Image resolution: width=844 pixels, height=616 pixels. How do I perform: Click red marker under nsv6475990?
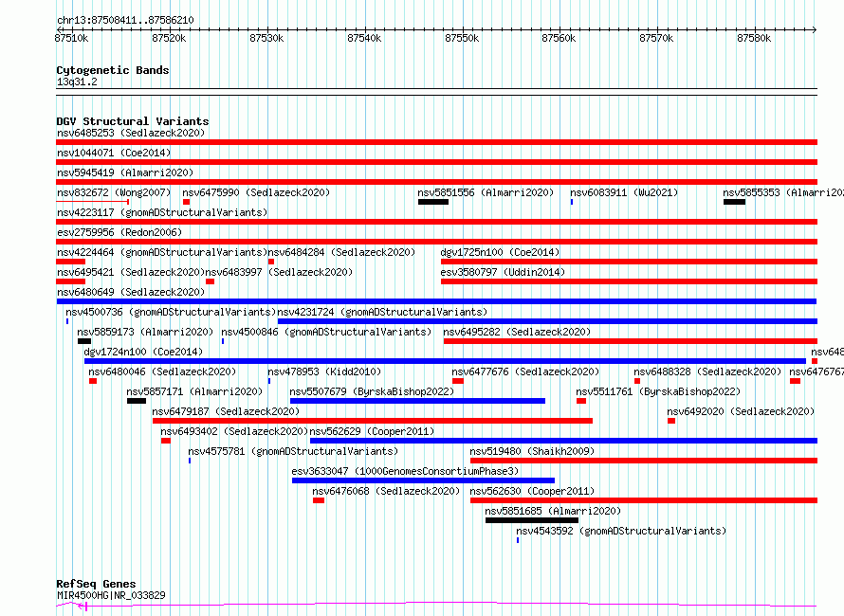click(x=186, y=202)
